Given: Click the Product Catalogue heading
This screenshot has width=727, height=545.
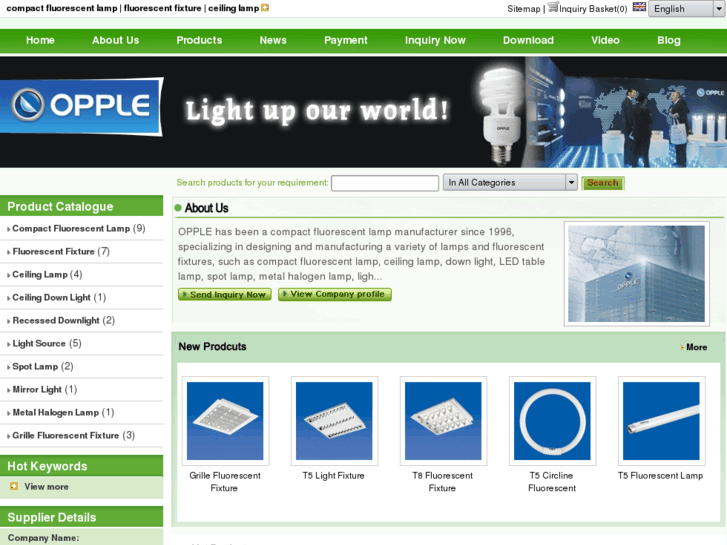Looking at the screenshot, I should pyautogui.click(x=60, y=206).
